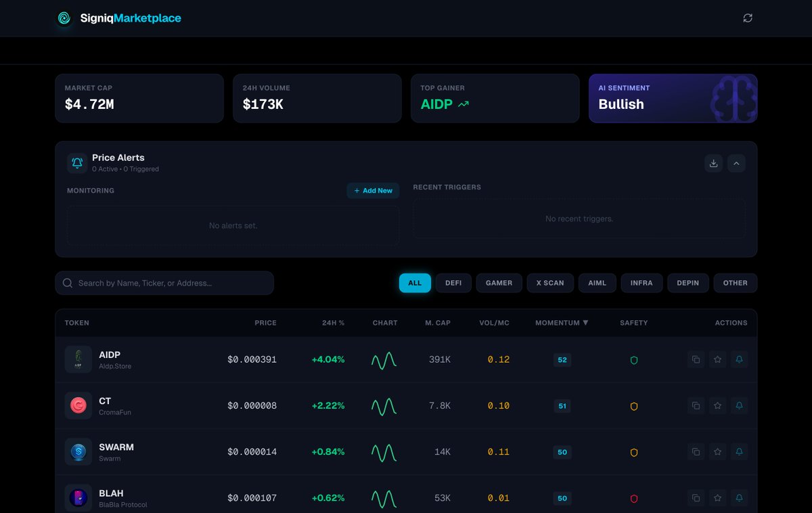812x513 pixels.
Task: Click CT yellow safety shield icon
Action: 634,406
